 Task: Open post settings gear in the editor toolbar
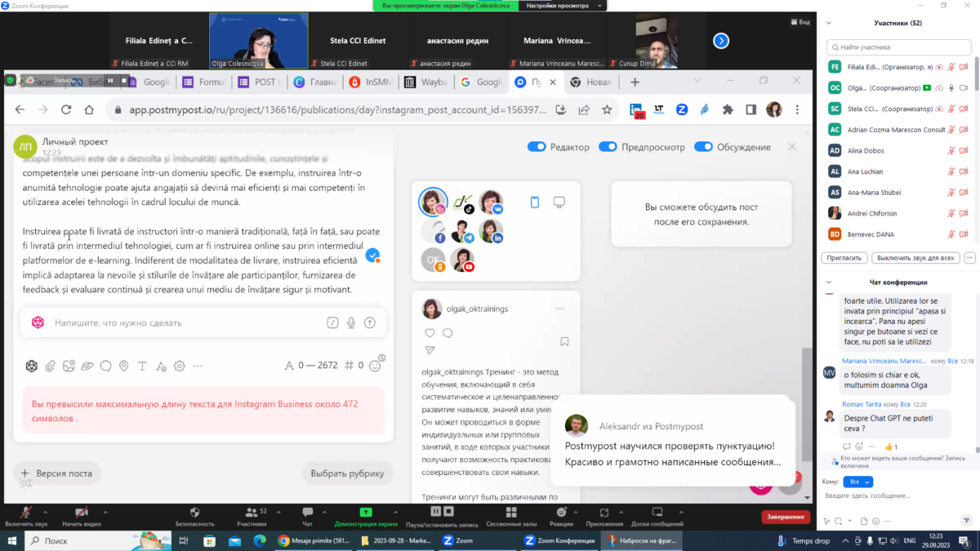coord(180,366)
